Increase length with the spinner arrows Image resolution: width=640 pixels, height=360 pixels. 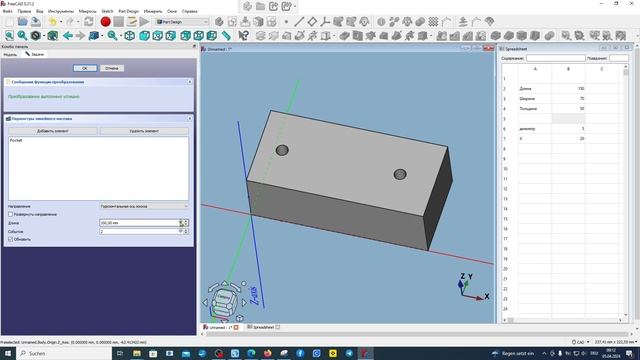point(186,223)
